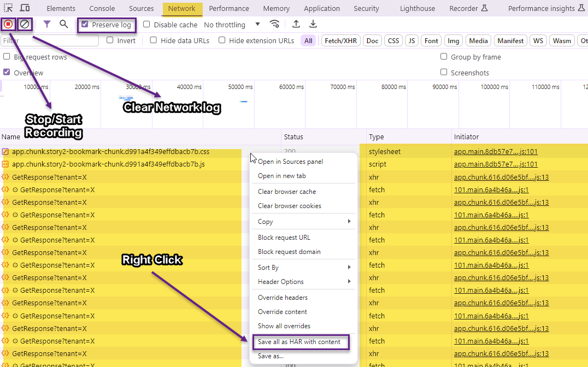This screenshot has width=588, height=367.
Task: Filter requests by WS type
Action: tap(538, 40)
